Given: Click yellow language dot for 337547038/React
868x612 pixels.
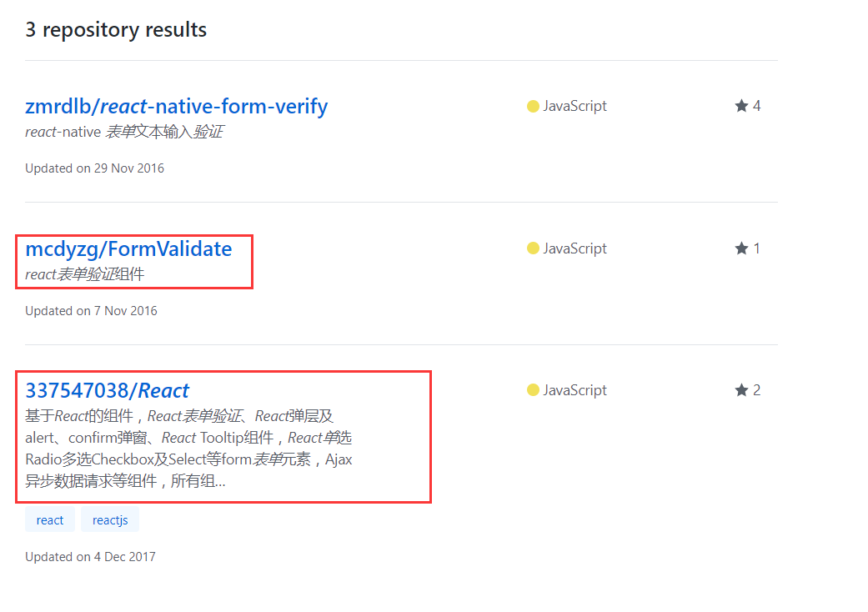Looking at the screenshot, I should point(533,390).
